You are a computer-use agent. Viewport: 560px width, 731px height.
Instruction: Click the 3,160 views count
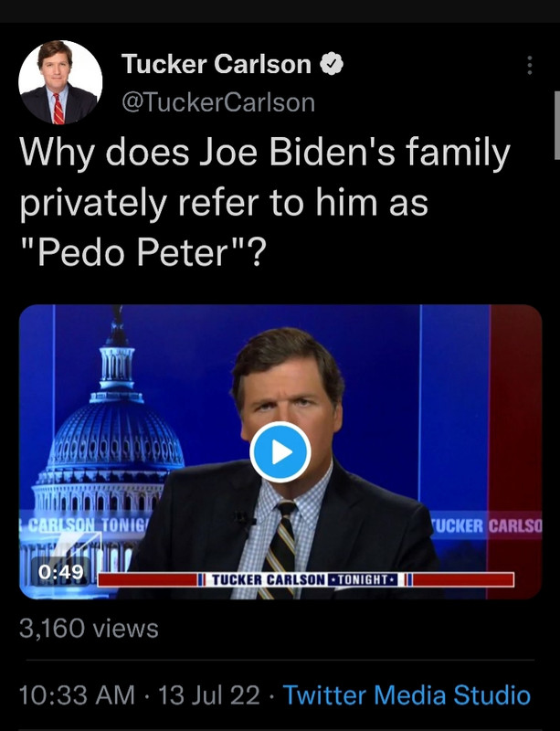point(89,629)
